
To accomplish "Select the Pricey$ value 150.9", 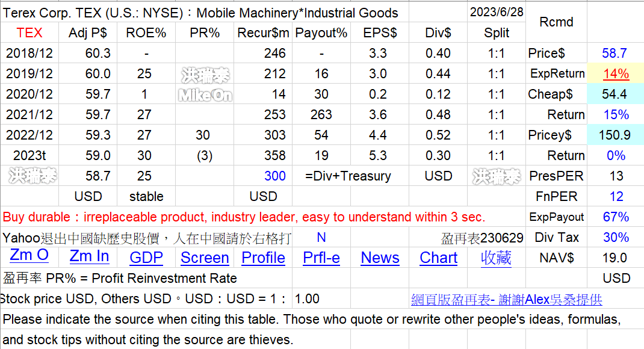I will [x=616, y=135].
